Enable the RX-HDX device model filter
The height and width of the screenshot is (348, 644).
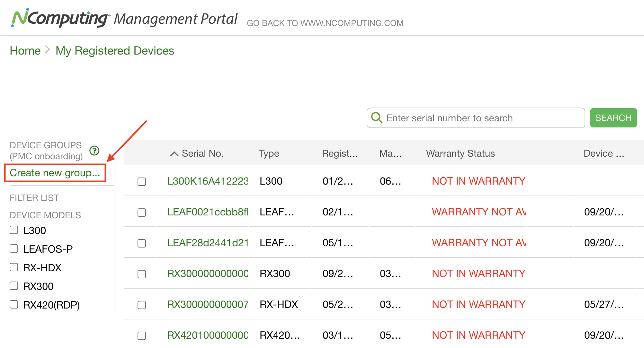tap(14, 267)
